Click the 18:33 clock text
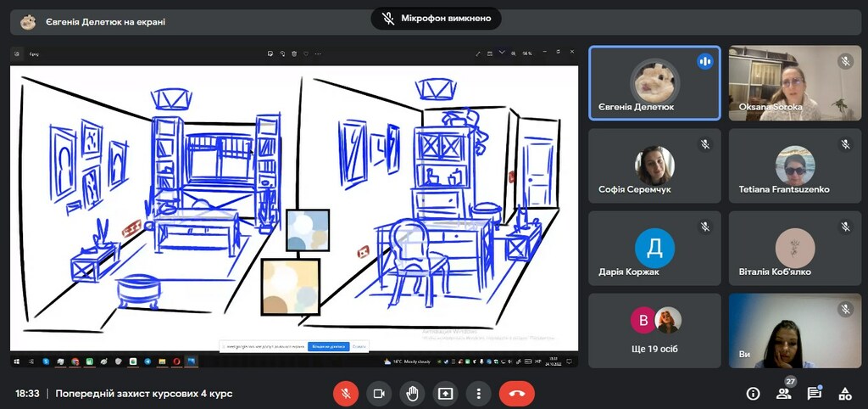This screenshot has height=409, width=868. coord(27,394)
